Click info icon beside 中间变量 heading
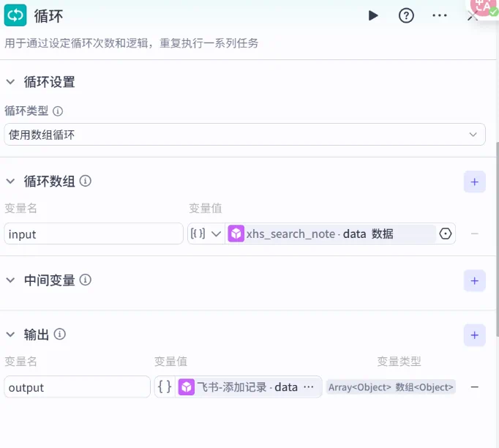The height and width of the screenshot is (448, 499). (x=85, y=280)
